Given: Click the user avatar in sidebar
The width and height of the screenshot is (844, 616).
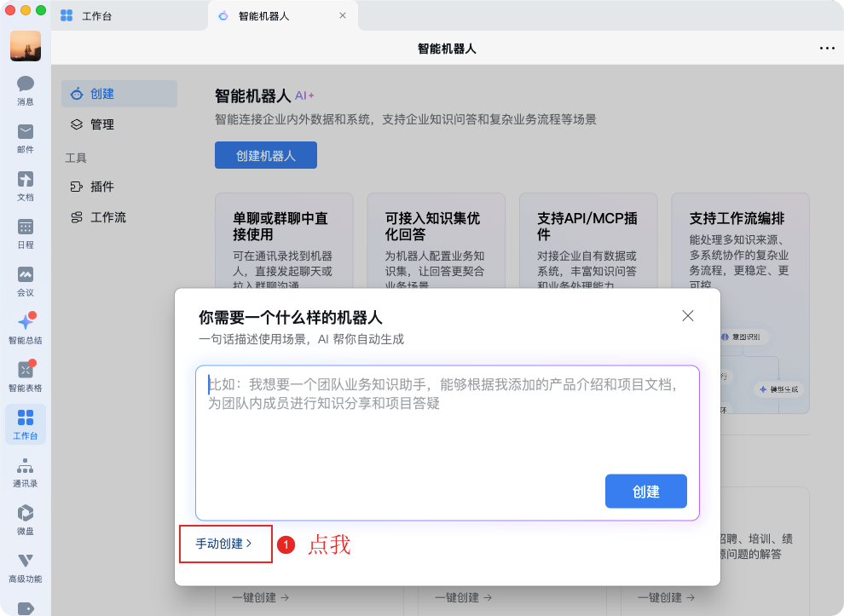Looking at the screenshot, I should 26,46.
